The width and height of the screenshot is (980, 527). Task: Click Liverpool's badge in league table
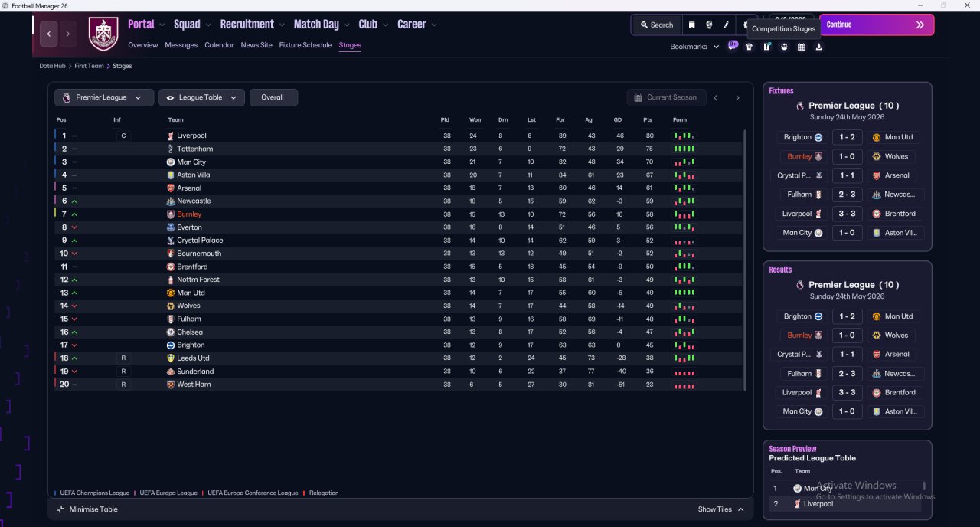coord(171,136)
